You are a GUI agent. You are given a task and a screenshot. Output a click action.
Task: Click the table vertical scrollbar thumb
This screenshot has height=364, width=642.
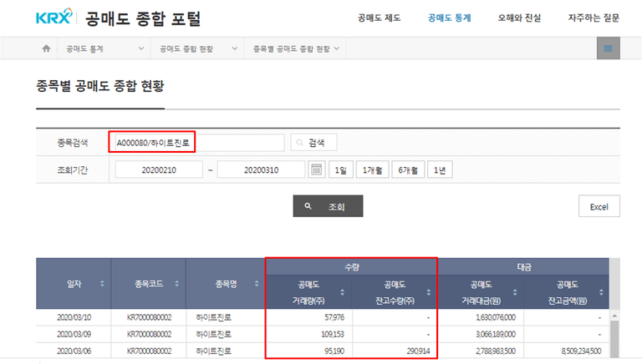[x=614, y=339]
